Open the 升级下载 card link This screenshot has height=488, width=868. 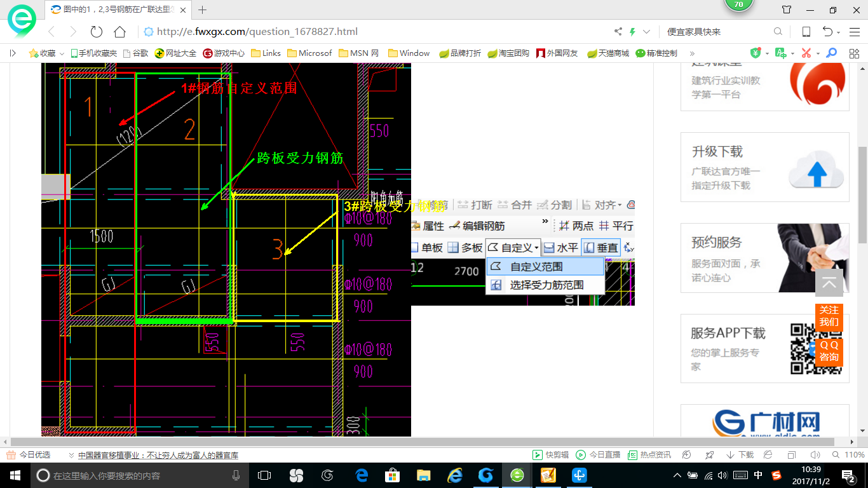click(x=764, y=166)
